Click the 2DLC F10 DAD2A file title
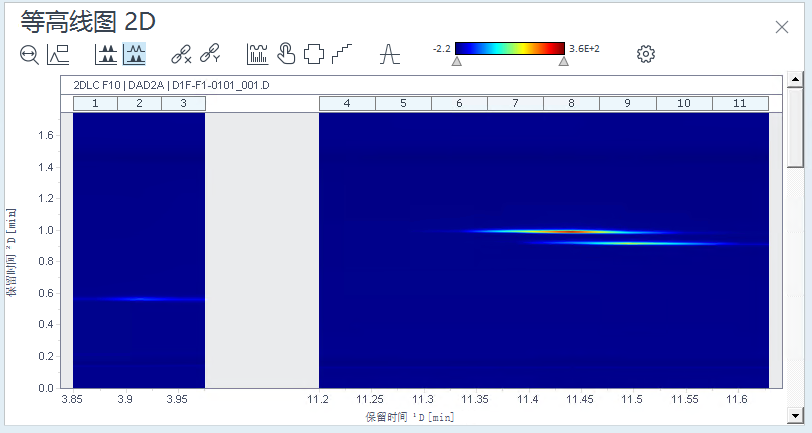Screen dimensions: 812x433 171,85
